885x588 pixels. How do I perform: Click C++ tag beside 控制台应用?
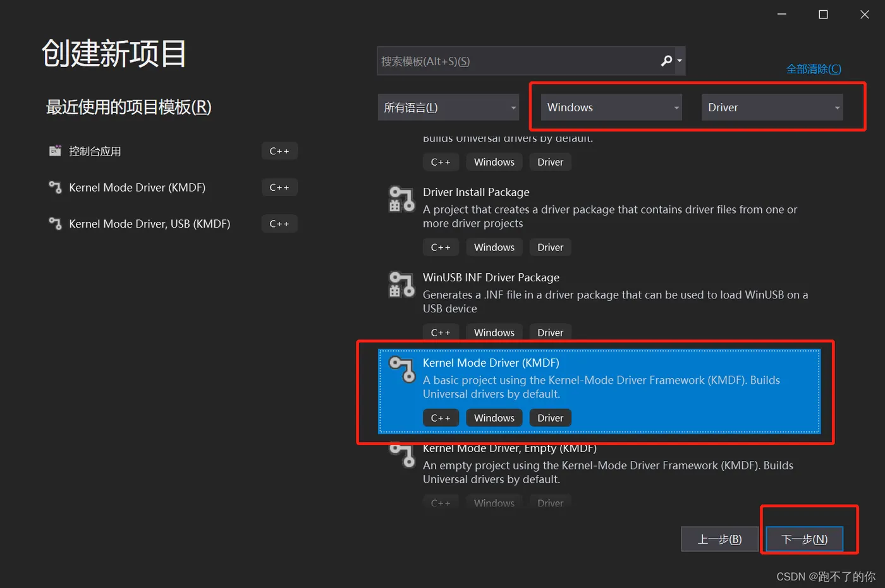coord(279,151)
